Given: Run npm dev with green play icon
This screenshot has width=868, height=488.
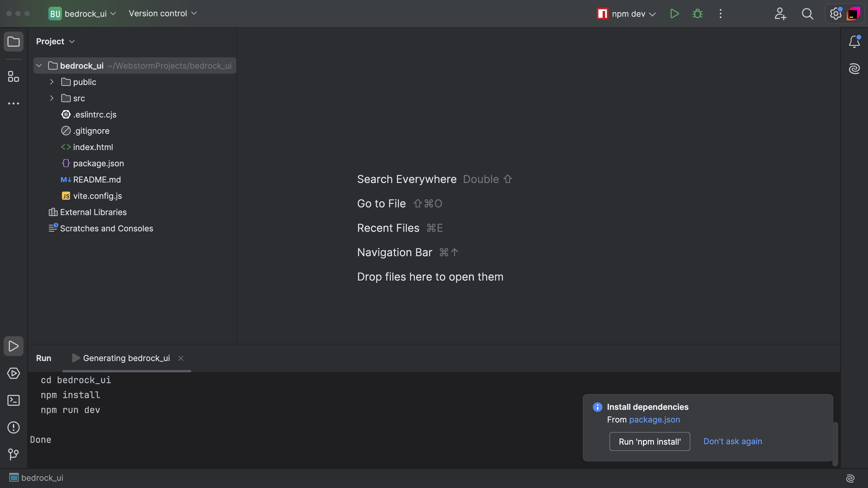Looking at the screenshot, I should pyautogui.click(x=674, y=14).
